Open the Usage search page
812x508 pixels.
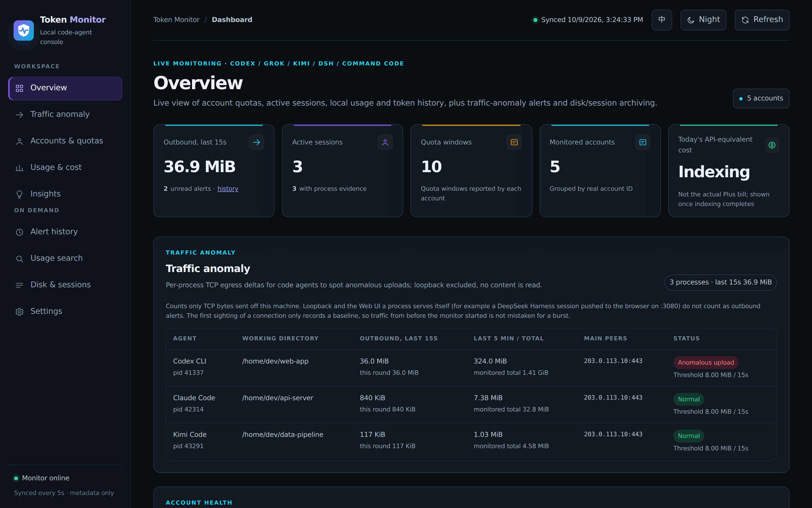pos(65,259)
